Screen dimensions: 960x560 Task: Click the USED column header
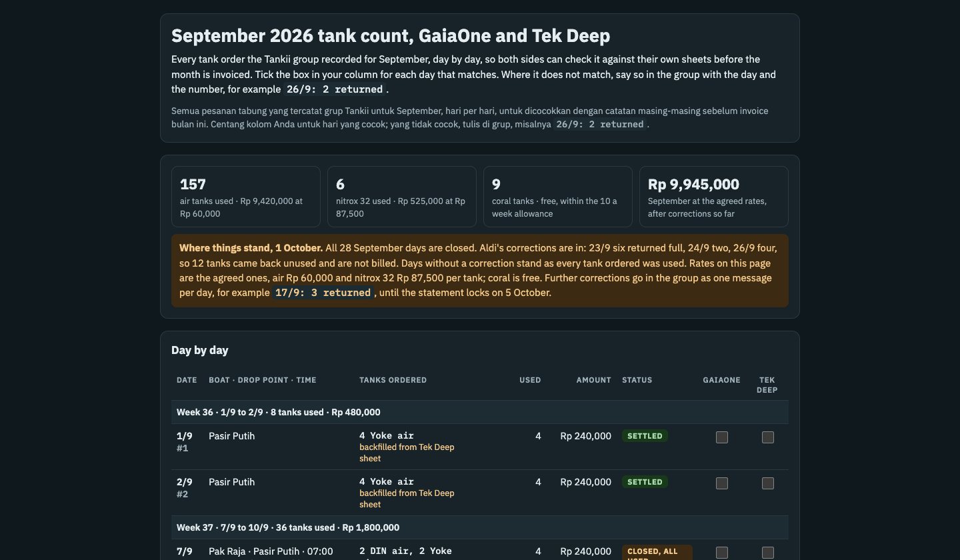[530, 380]
